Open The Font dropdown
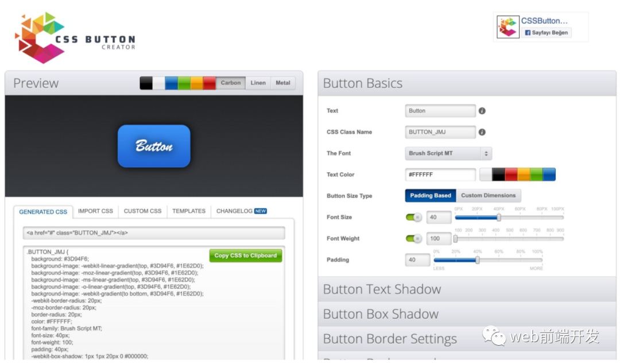Screen dimensions: 620x364 (x=448, y=153)
